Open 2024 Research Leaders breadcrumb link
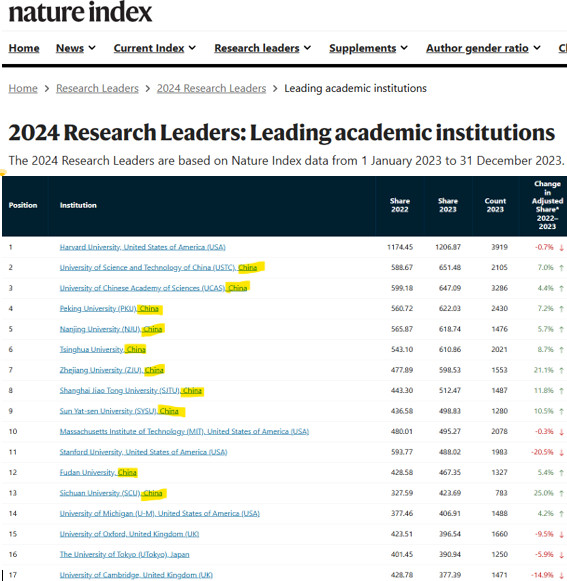Image resolution: width=567 pixels, height=581 pixels. point(211,89)
